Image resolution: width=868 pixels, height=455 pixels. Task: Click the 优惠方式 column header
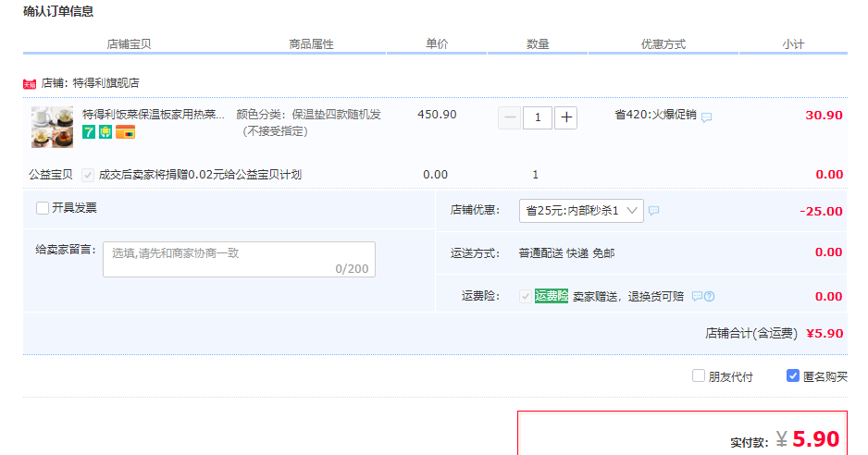663,44
